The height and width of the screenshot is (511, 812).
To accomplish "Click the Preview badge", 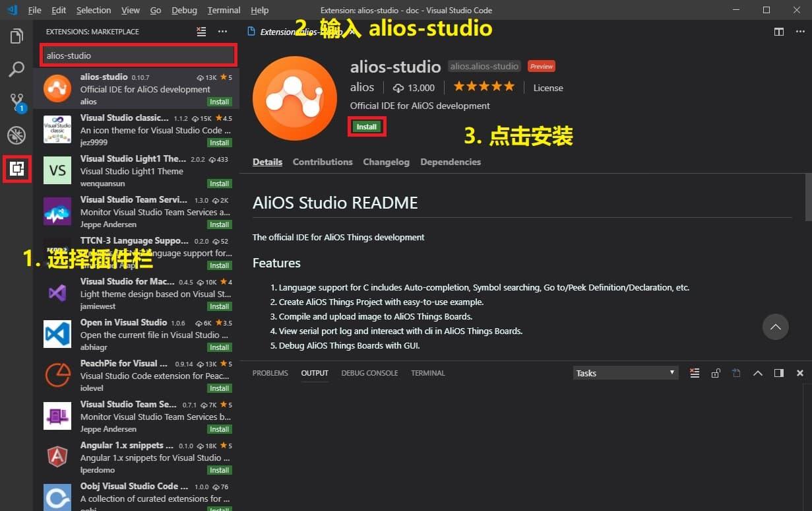I will tap(542, 66).
